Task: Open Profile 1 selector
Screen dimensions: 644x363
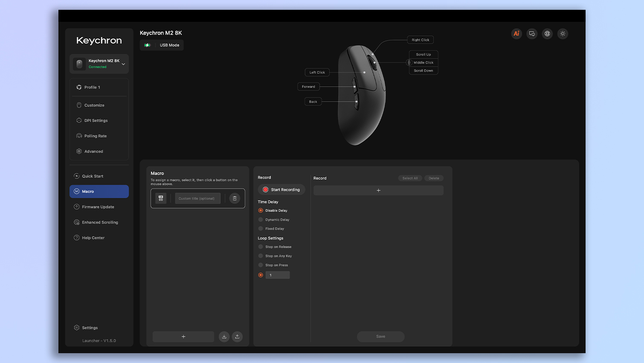Action: tap(99, 87)
